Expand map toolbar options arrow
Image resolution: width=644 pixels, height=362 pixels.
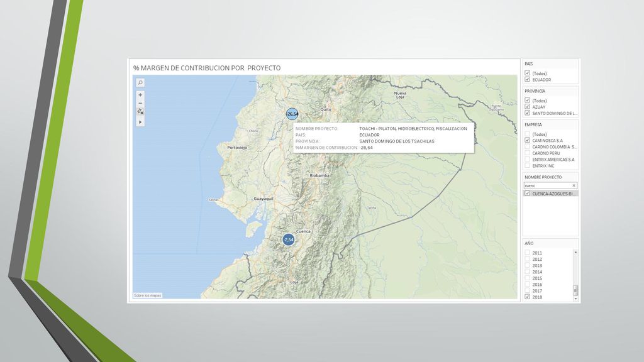click(140, 122)
